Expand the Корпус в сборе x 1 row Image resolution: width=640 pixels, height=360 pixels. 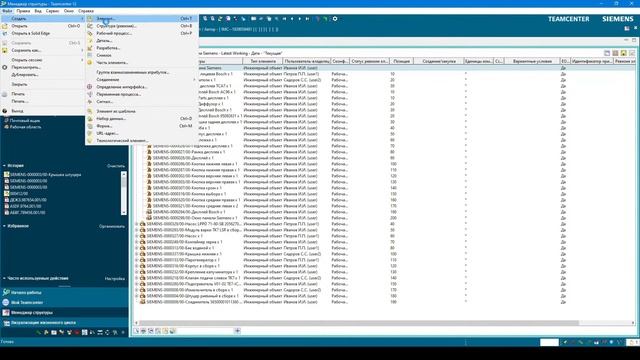tap(137, 266)
